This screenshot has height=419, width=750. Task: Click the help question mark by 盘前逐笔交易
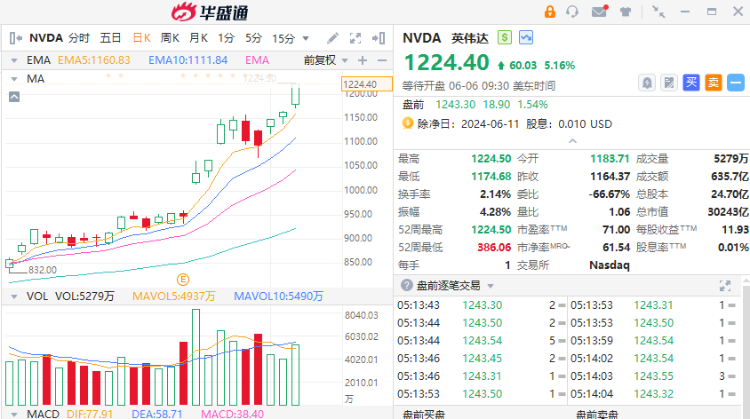click(x=407, y=286)
